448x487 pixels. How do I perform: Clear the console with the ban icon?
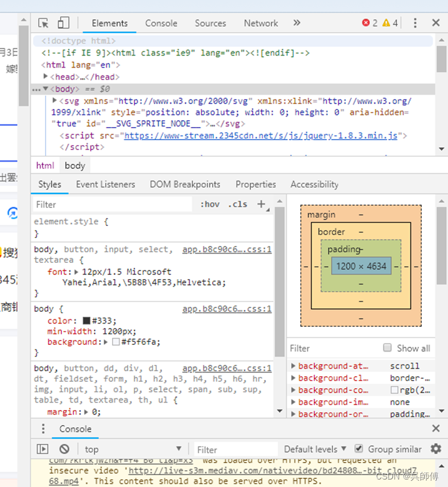(x=64, y=449)
